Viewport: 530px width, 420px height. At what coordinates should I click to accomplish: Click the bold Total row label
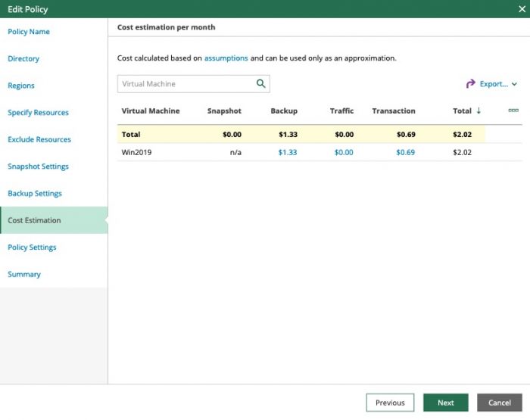pyautogui.click(x=131, y=135)
